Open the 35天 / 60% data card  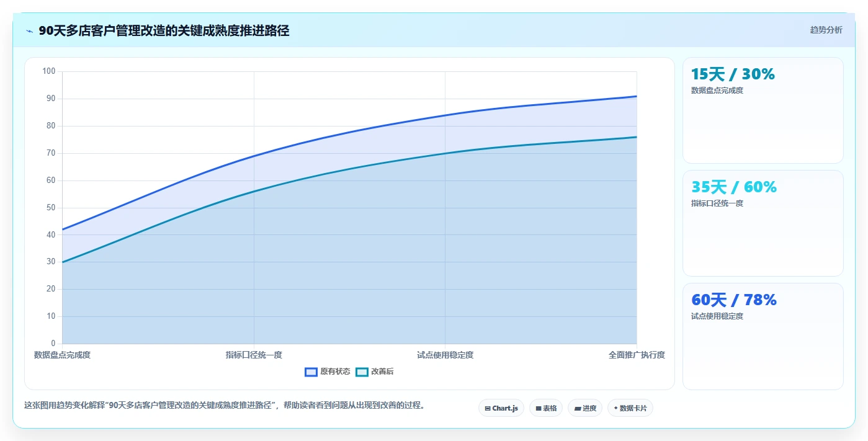[x=763, y=223]
